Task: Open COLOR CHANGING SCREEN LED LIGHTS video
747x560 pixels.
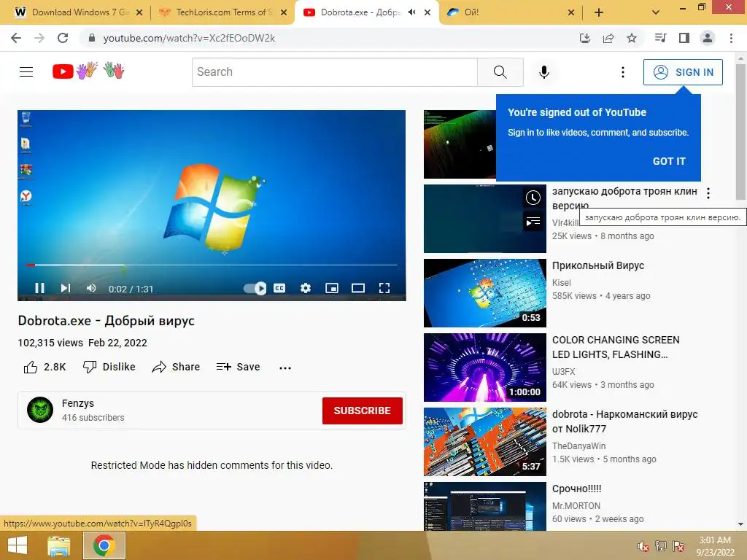Action: point(616,347)
